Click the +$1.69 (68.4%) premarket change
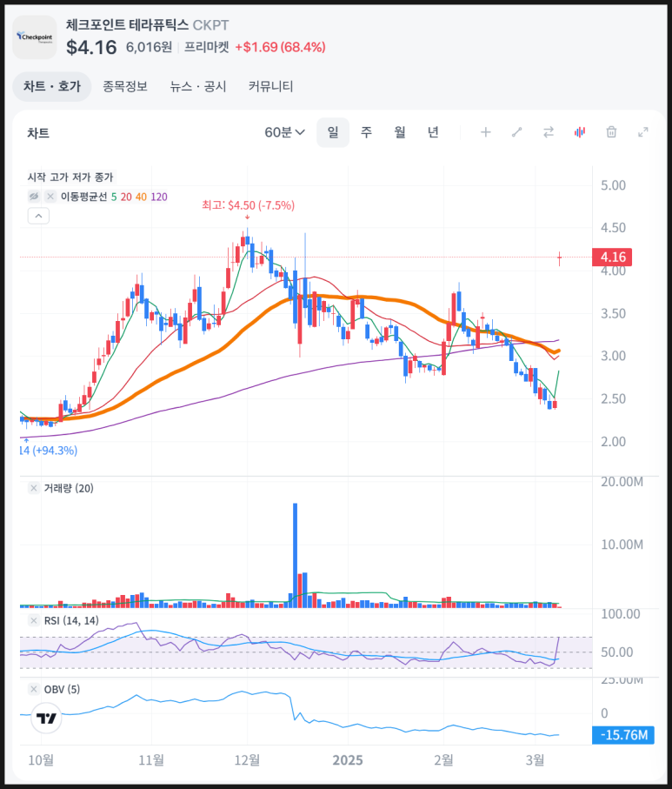The image size is (672, 789). pyautogui.click(x=280, y=47)
